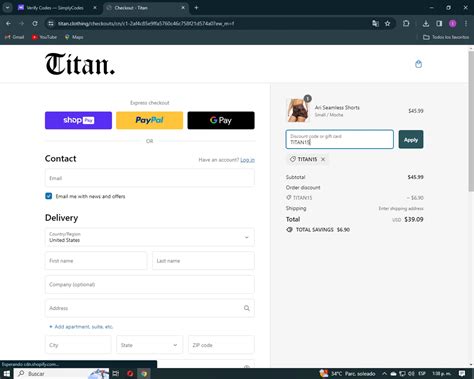
Task: Toggle the browser side panel icon
Action: (439, 23)
